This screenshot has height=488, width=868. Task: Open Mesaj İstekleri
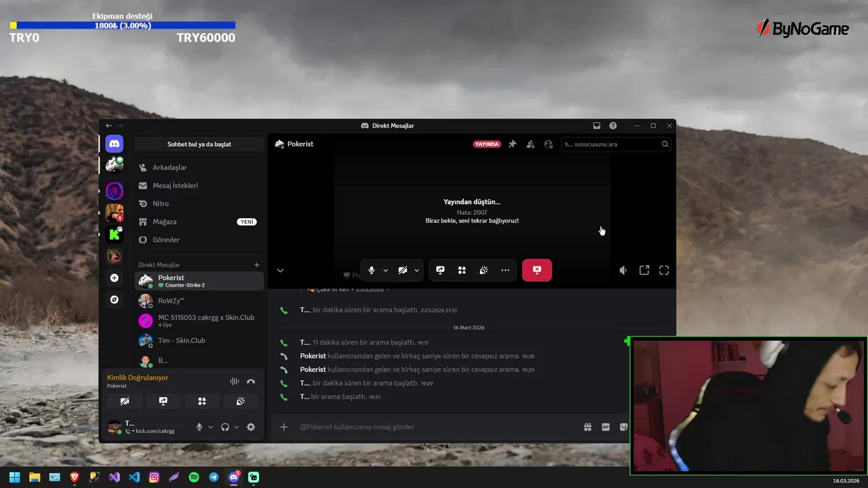click(x=199, y=186)
